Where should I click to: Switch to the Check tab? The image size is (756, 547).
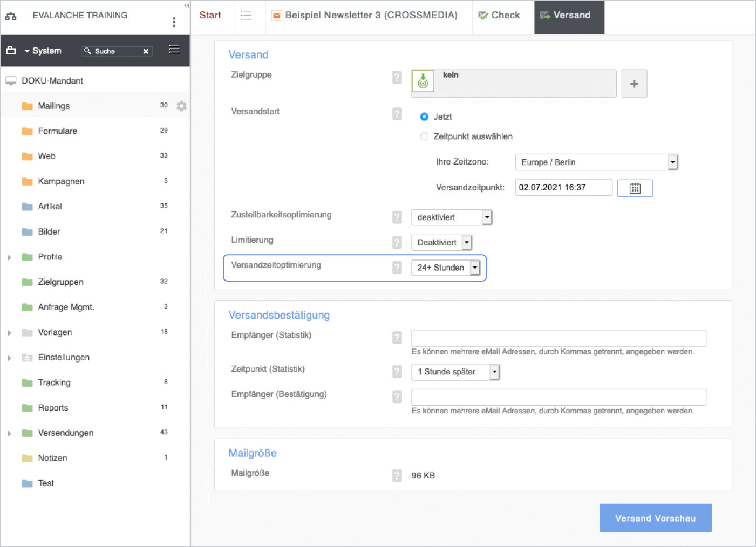pyautogui.click(x=499, y=16)
